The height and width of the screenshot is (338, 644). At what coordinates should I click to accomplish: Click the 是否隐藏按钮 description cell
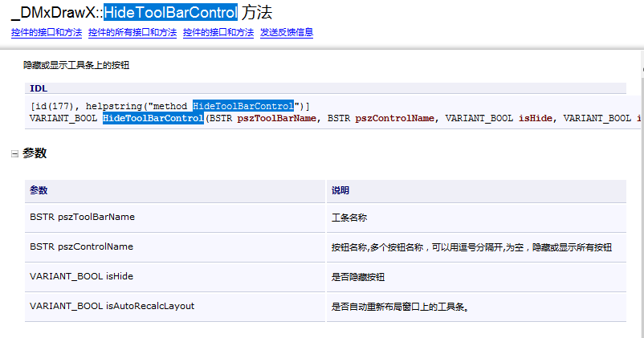(358, 277)
